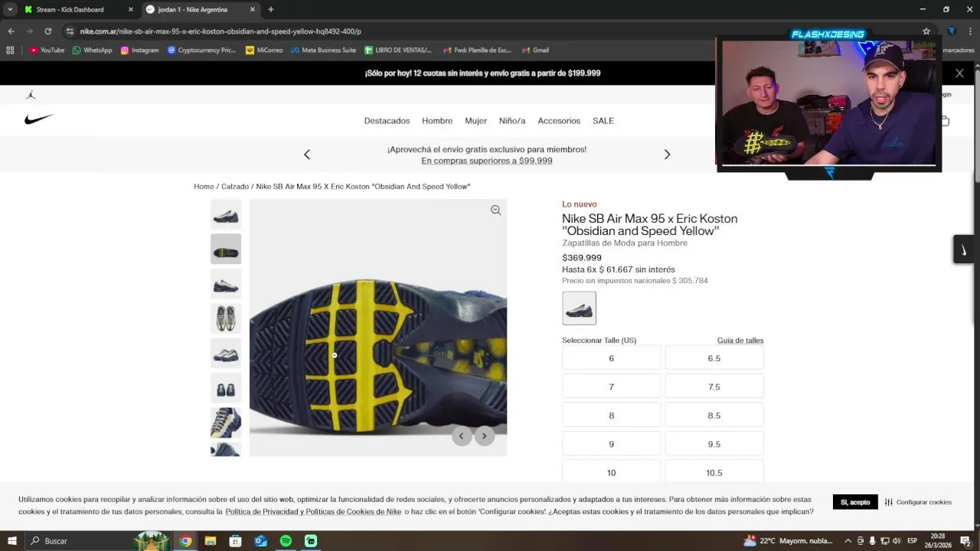This screenshot has height=551, width=980.
Task: Click En compras superiores a $99.999 link
Action: coord(487,161)
